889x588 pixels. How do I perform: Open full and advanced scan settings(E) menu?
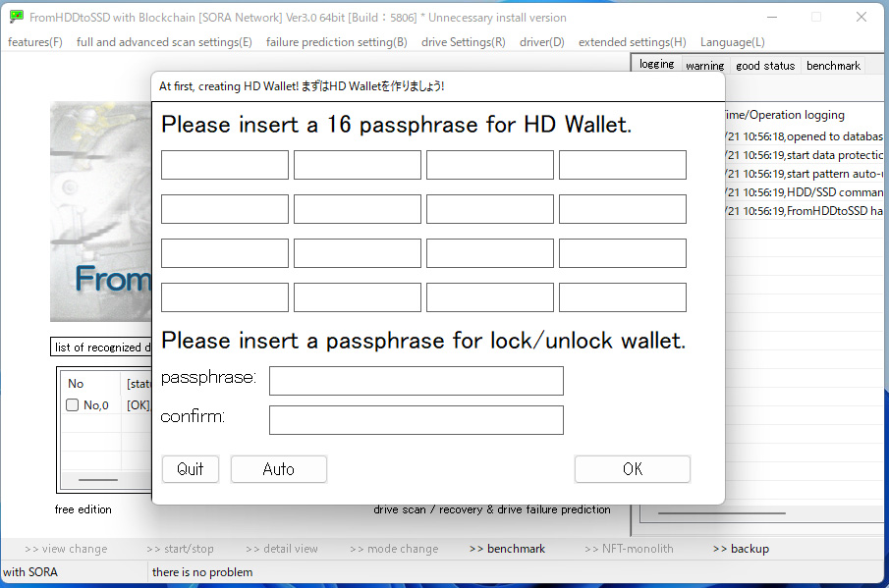[164, 42]
